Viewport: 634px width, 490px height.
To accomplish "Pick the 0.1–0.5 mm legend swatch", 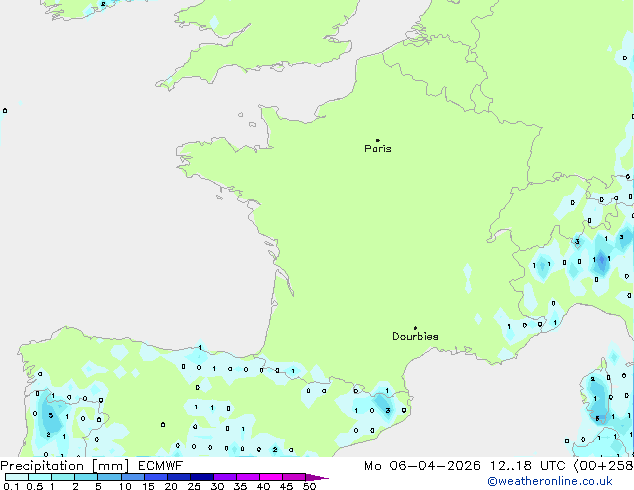I will [x=17, y=477].
